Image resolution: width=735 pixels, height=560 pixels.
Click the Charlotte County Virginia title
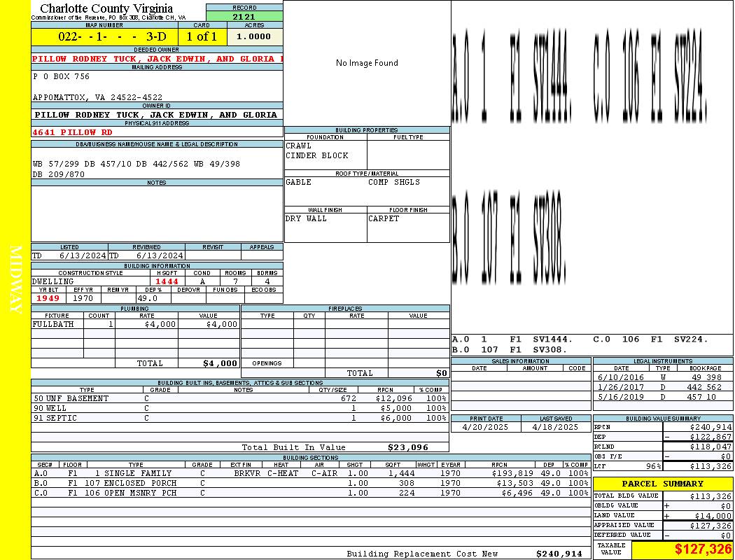106,8
